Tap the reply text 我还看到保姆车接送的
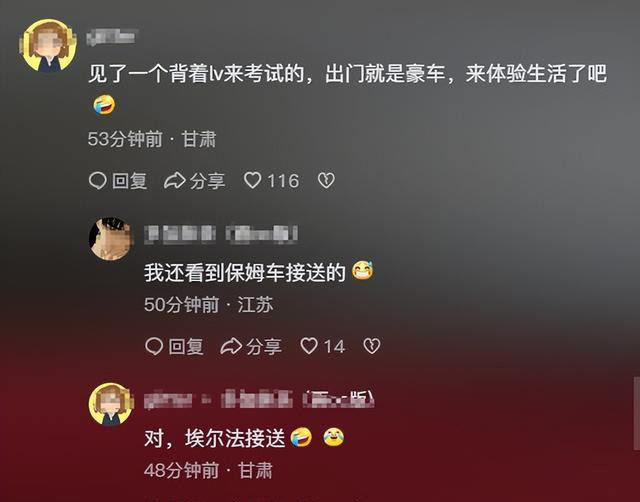 coord(245,272)
